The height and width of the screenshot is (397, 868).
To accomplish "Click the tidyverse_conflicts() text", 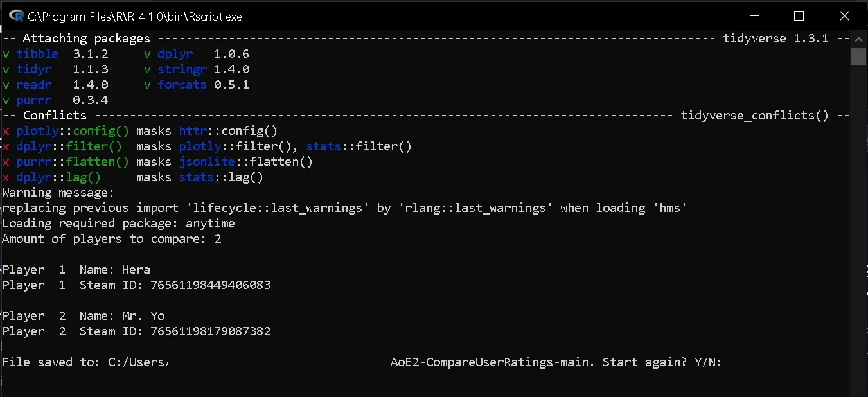I will click(754, 116).
